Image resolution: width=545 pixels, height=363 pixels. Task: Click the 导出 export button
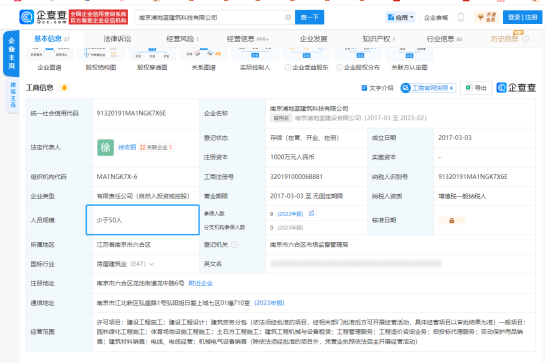(x=476, y=88)
